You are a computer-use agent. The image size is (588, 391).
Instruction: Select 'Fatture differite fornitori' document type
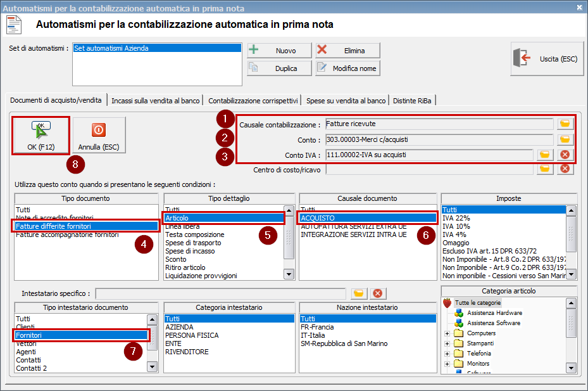87,226
